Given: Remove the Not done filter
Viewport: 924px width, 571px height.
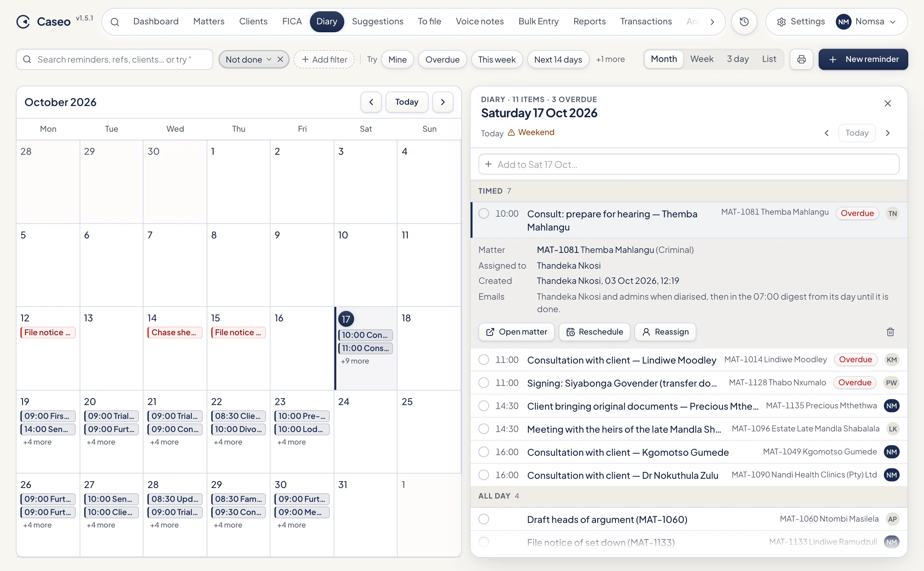Looking at the screenshot, I should point(280,59).
